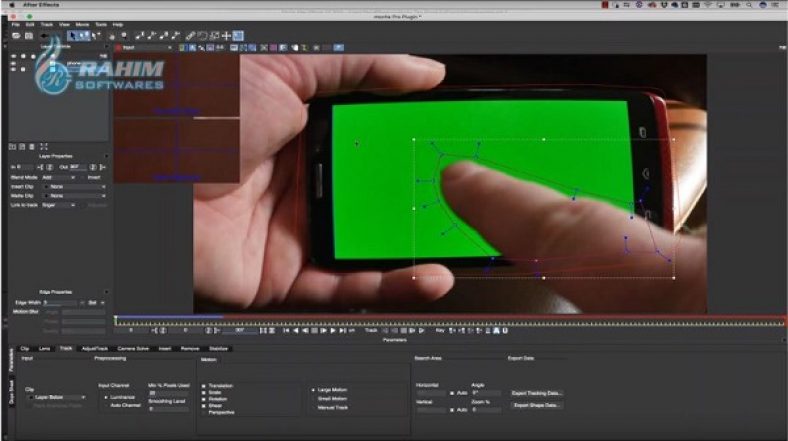The width and height of the screenshot is (788, 441).
Task: Switch to the Remove tab
Action: (x=189, y=349)
